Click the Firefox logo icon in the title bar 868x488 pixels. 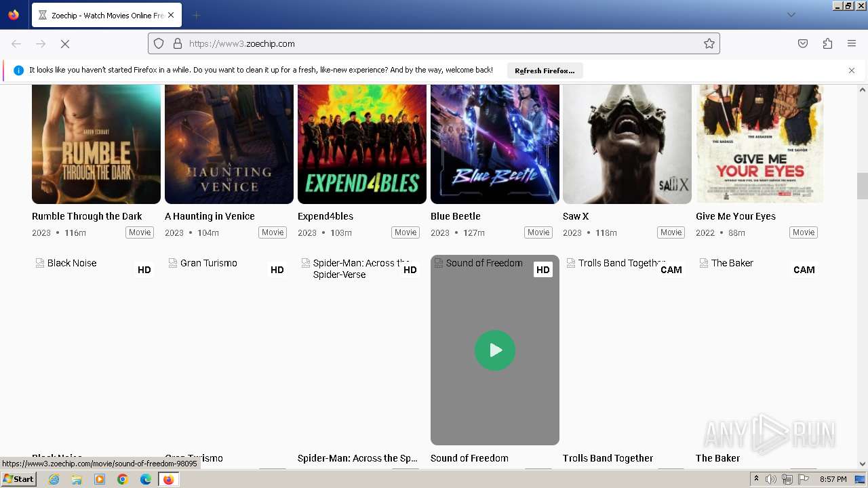point(14,15)
